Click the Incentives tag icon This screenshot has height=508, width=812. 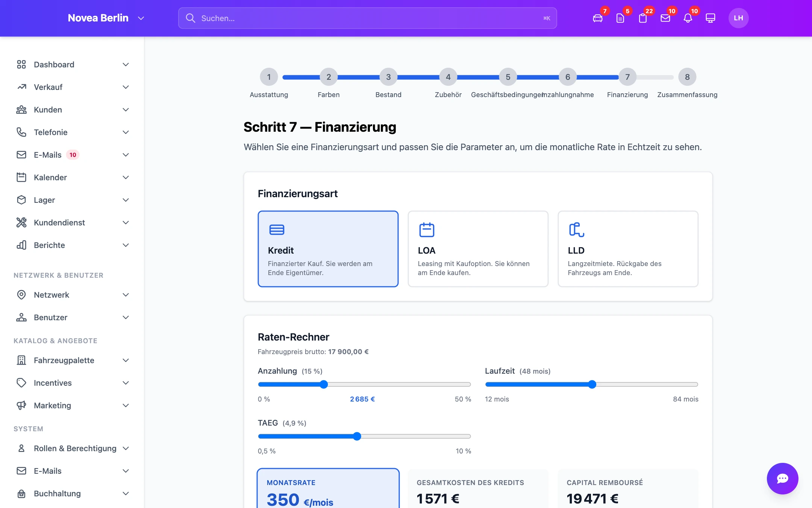pyautogui.click(x=21, y=383)
